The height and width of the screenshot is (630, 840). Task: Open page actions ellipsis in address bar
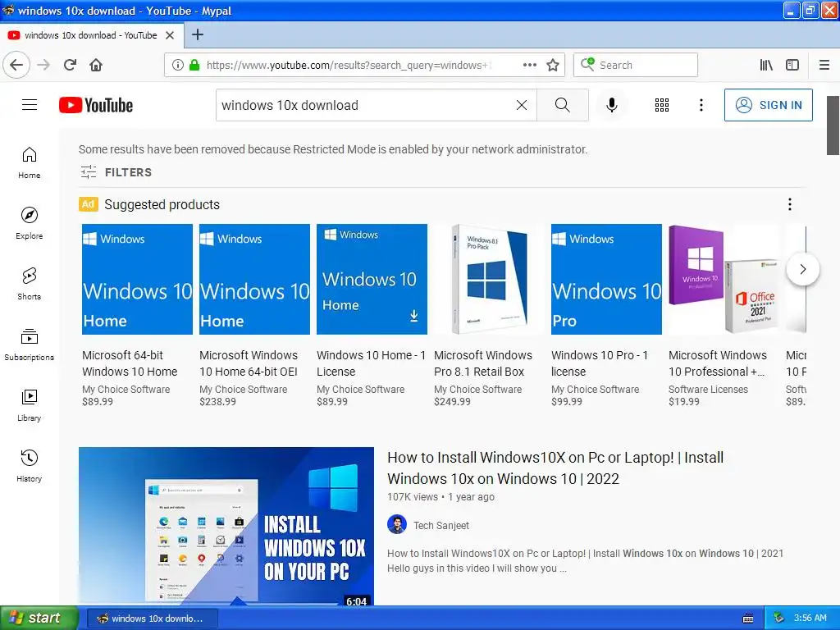[530, 65]
